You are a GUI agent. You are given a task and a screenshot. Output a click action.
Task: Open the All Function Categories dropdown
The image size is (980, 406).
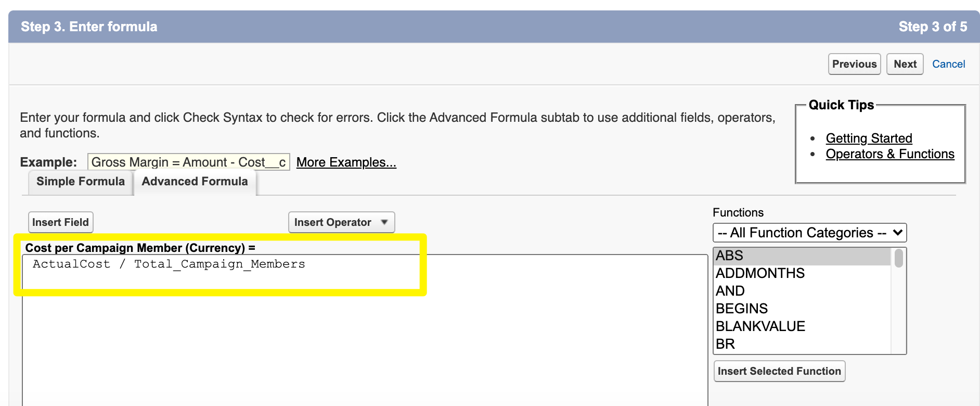(x=809, y=233)
